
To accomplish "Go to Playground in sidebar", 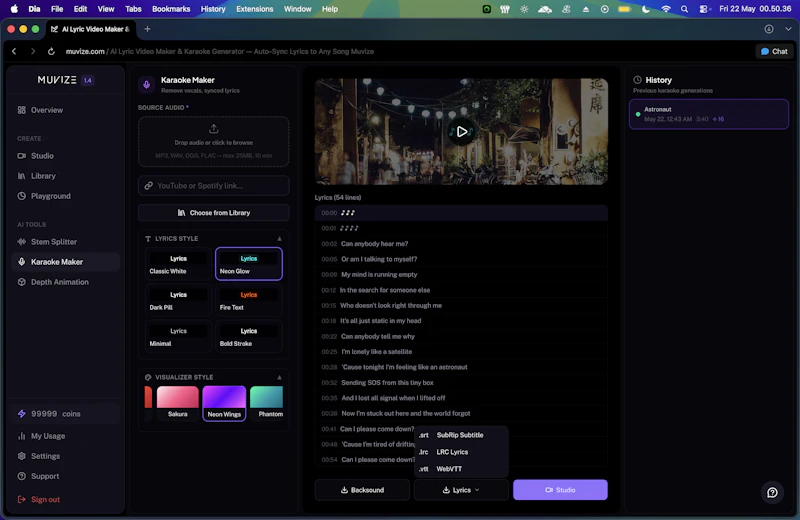I will [51, 196].
